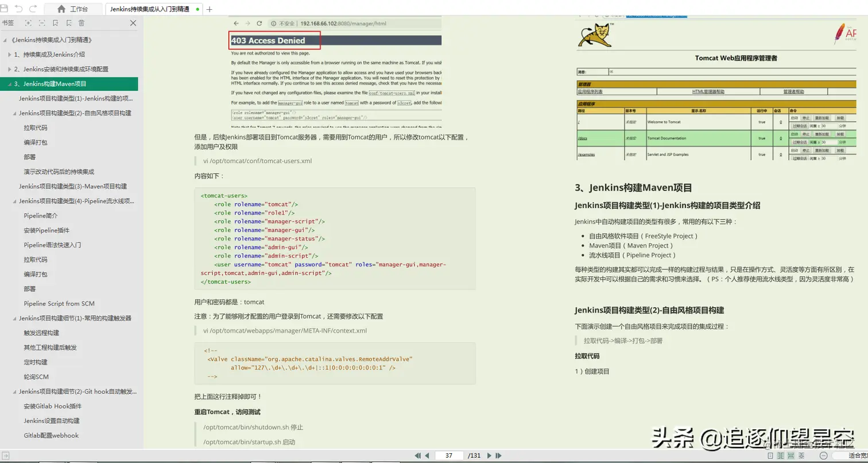Click the last page navigation icon

click(x=498, y=456)
